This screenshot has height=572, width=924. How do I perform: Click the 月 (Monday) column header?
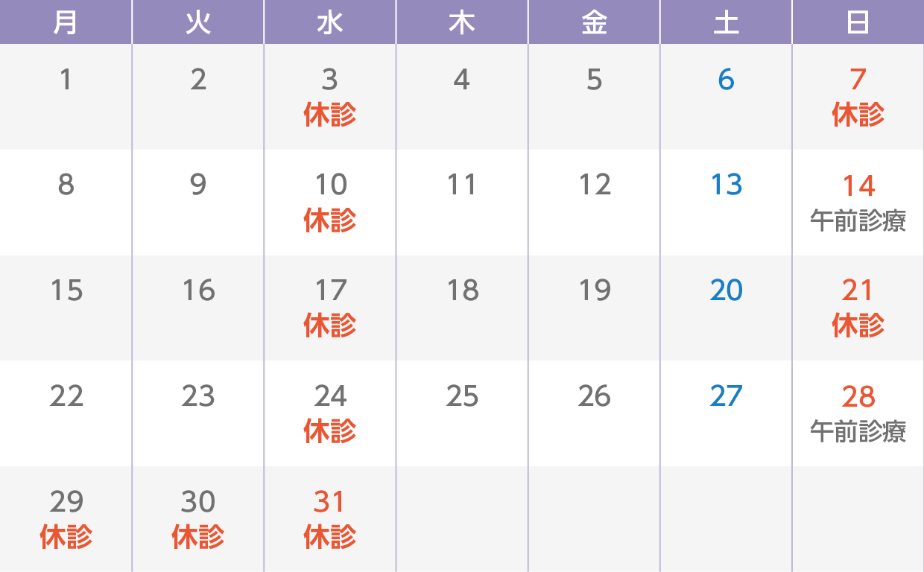tap(66, 23)
